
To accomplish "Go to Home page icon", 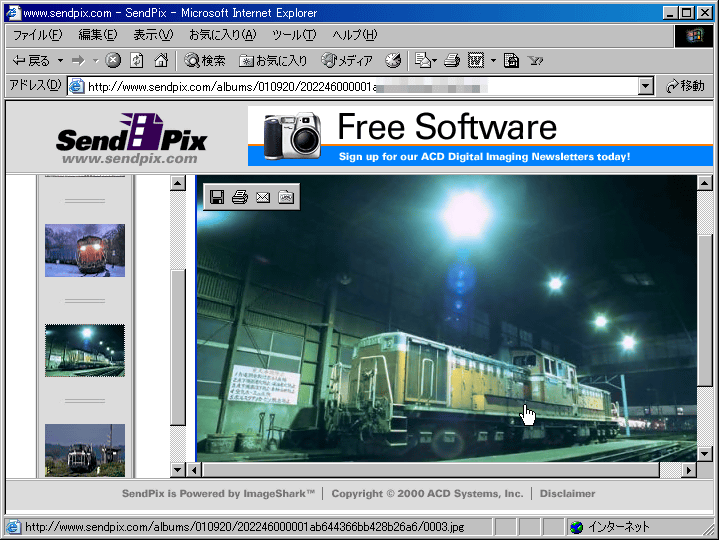I will click(x=160, y=61).
